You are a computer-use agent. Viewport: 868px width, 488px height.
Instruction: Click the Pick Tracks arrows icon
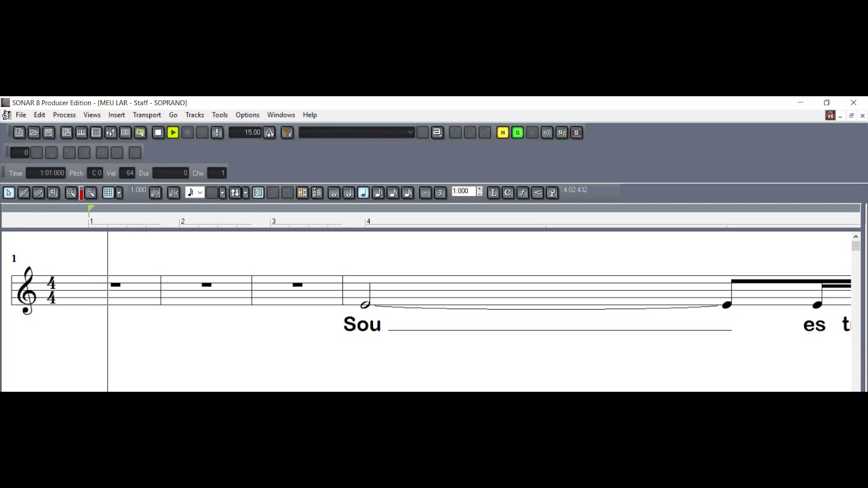pos(235,193)
